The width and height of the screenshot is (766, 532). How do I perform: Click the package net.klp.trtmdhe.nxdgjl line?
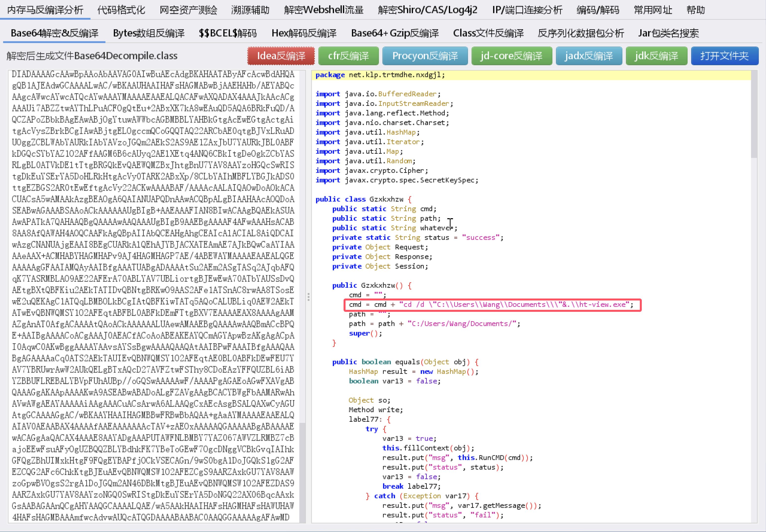click(380, 75)
